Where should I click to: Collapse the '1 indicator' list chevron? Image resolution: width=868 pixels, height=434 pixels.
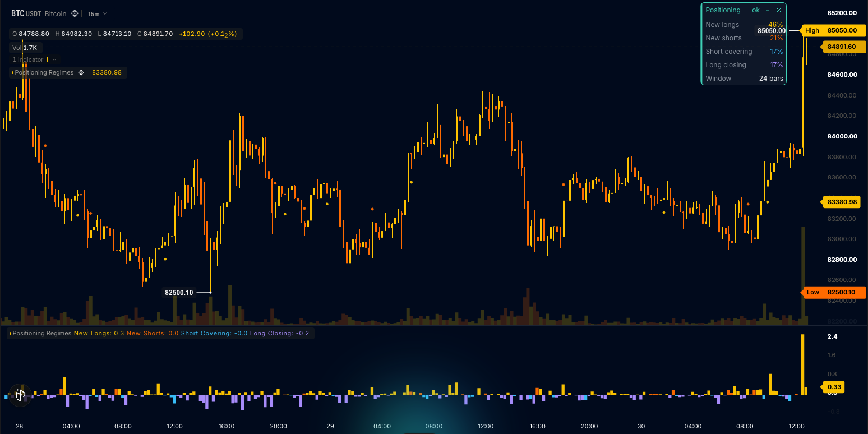point(54,59)
